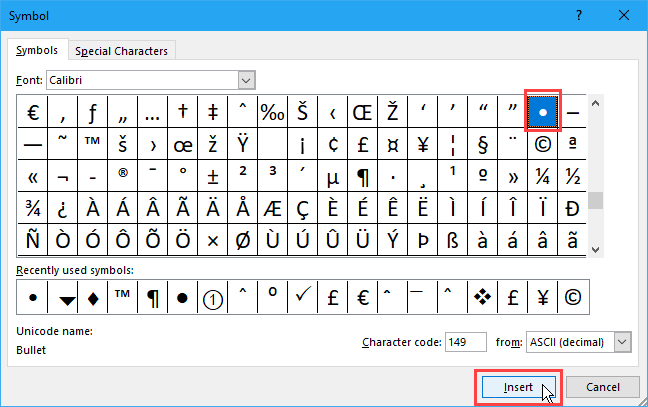Pick the three quarters ¾ fraction
Image resolution: width=648 pixels, height=407 pixels.
[x=33, y=208]
